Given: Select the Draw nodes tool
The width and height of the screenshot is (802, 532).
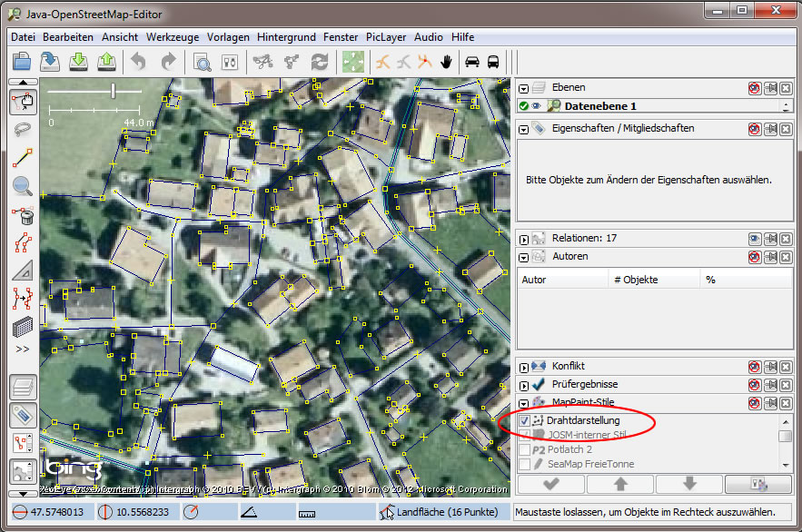Looking at the screenshot, I should coord(23,158).
